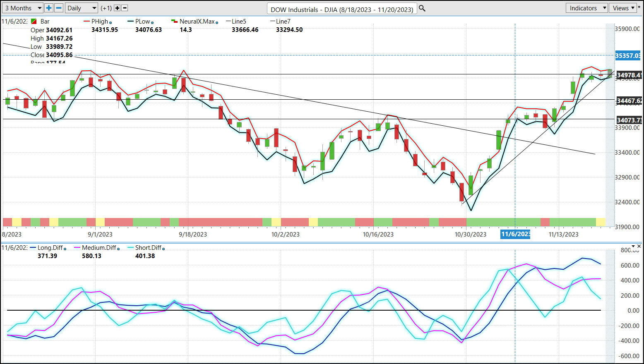644x364 pixels.
Task: Click the dot beside PLow
Action: (153, 23)
